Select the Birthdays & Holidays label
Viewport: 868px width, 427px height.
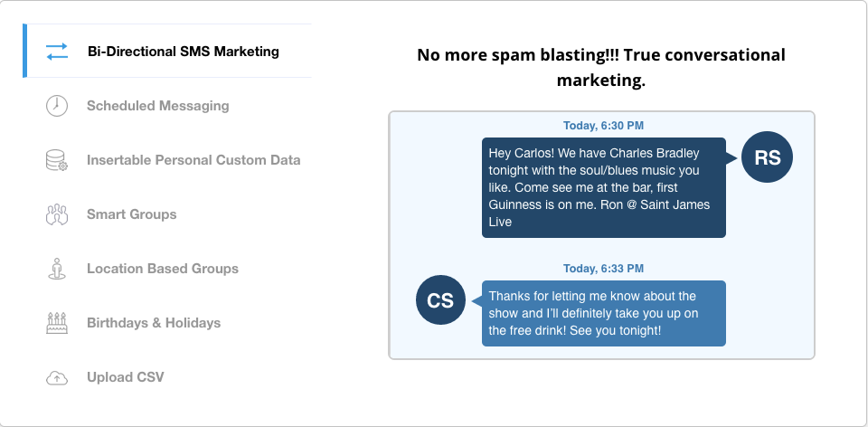click(154, 323)
